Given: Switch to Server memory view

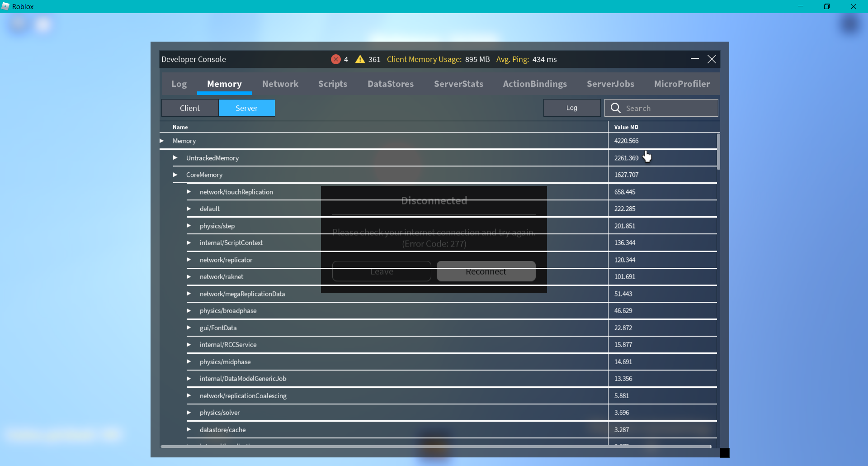Looking at the screenshot, I should 247,108.
